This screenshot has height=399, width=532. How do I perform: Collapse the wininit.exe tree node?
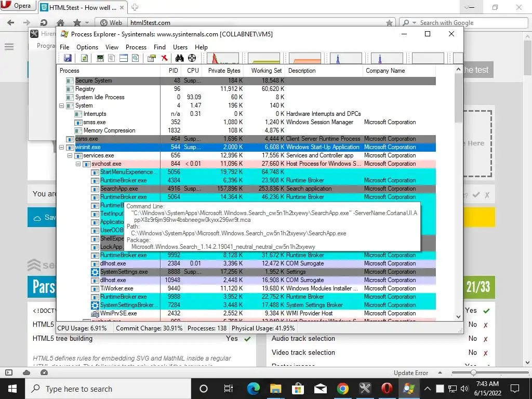click(x=61, y=147)
